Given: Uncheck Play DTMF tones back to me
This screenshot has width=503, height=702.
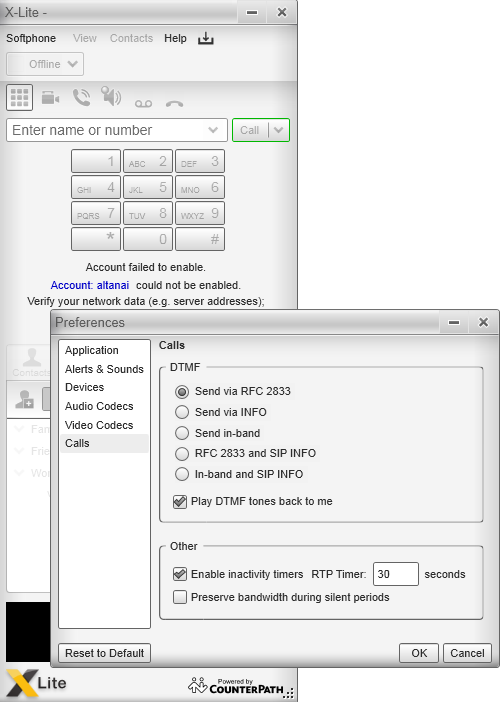Looking at the screenshot, I should (x=180, y=501).
